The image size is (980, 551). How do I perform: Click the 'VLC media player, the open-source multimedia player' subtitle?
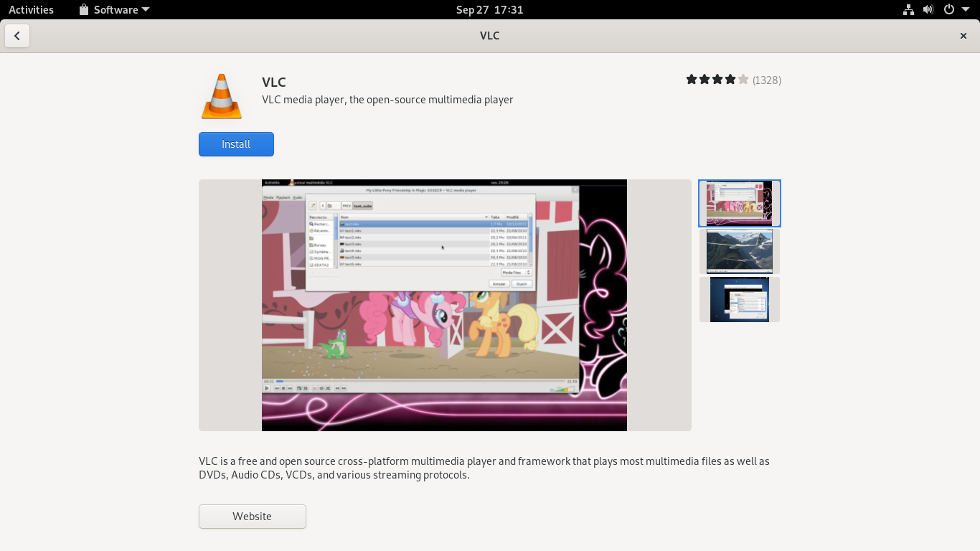click(387, 100)
